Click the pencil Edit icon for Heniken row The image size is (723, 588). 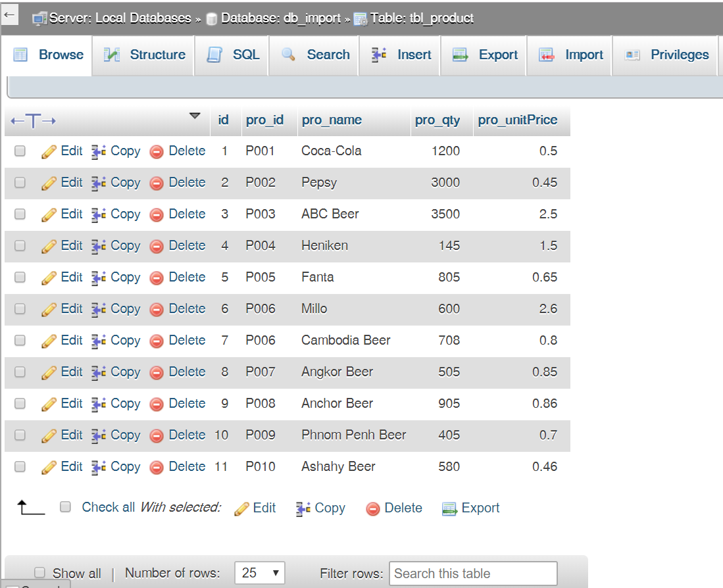[x=49, y=246]
